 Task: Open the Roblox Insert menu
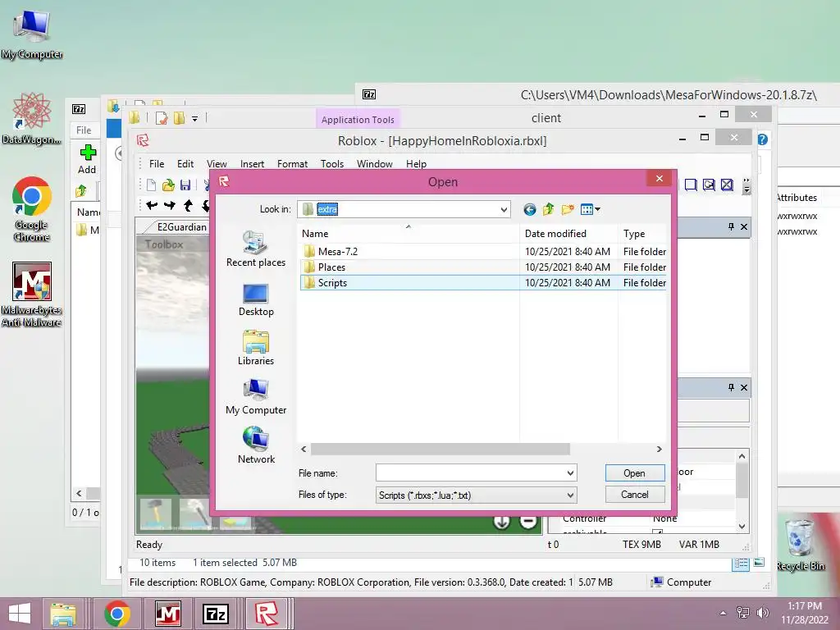pyautogui.click(x=252, y=164)
